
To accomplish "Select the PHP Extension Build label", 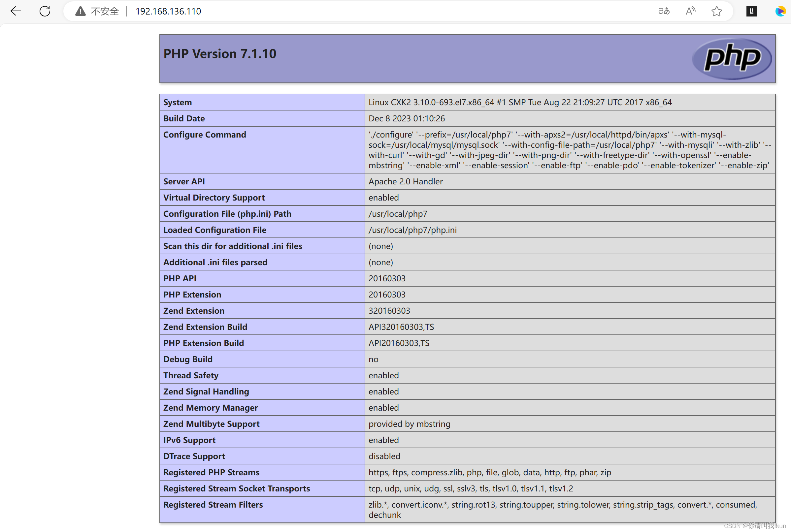I will [203, 343].
